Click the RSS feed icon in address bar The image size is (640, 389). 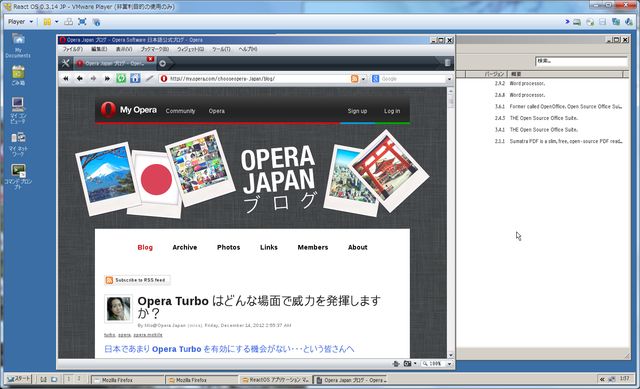[x=354, y=78]
